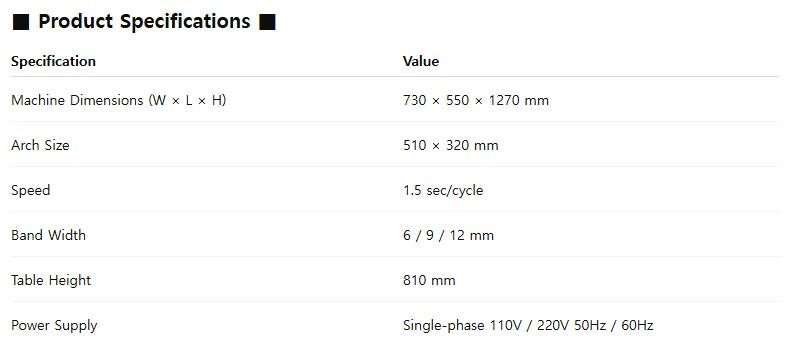Click the 810 mm value

point(429,280)
